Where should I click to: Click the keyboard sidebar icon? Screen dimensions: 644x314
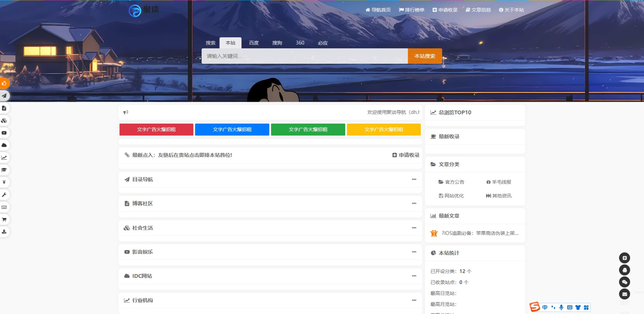pos(4,207)
